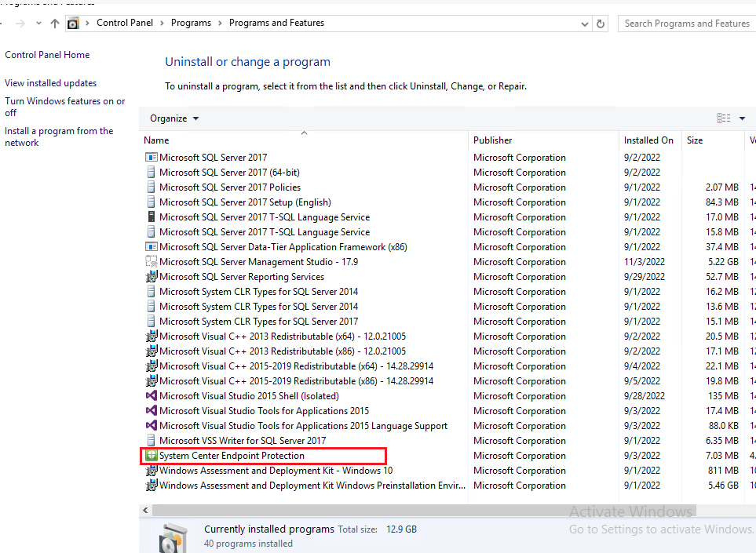Open the recent locations dropdown arrow
The width and height of the screenshot is (756, 553).
pyautogui.click(x=38, y=23)
